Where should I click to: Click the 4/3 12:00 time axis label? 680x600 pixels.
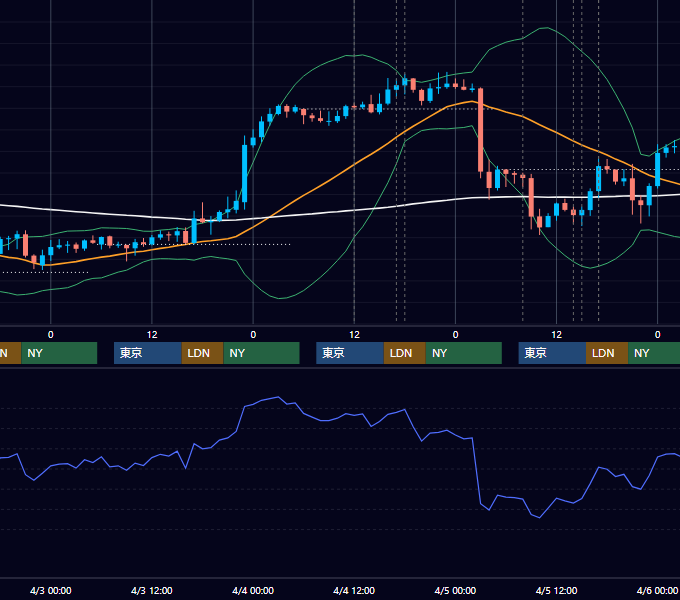click(152, 590)
